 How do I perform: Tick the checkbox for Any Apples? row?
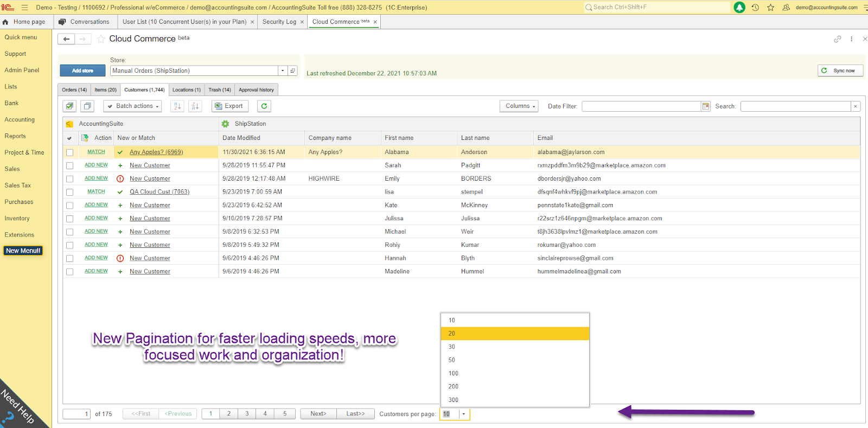tap(70, 152)
